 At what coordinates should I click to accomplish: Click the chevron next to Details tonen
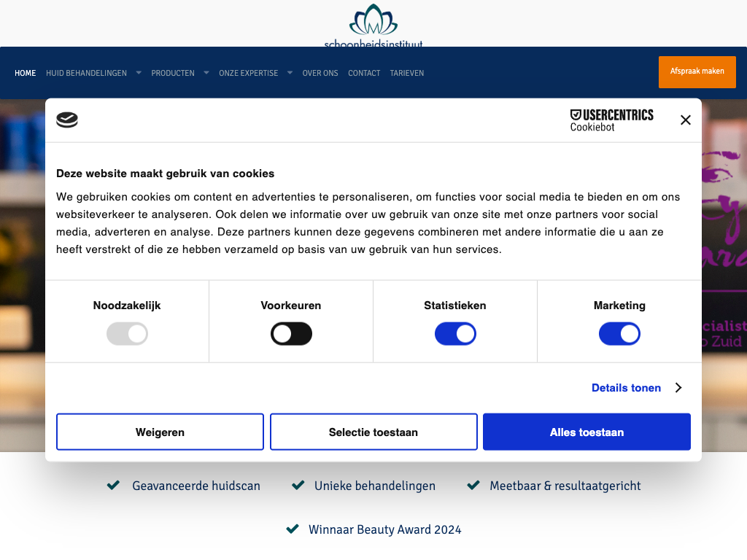(x=678, y=388)
